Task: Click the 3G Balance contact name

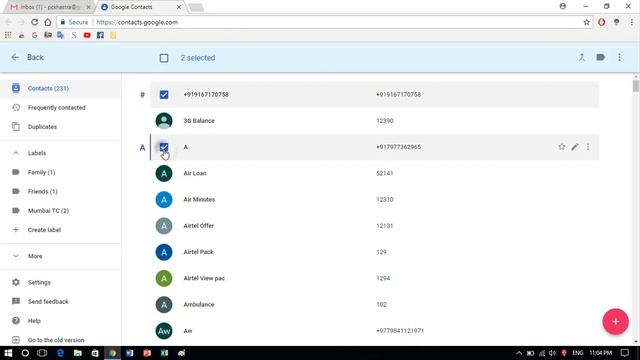Action: pyautogui.click(x=199, y=121)
